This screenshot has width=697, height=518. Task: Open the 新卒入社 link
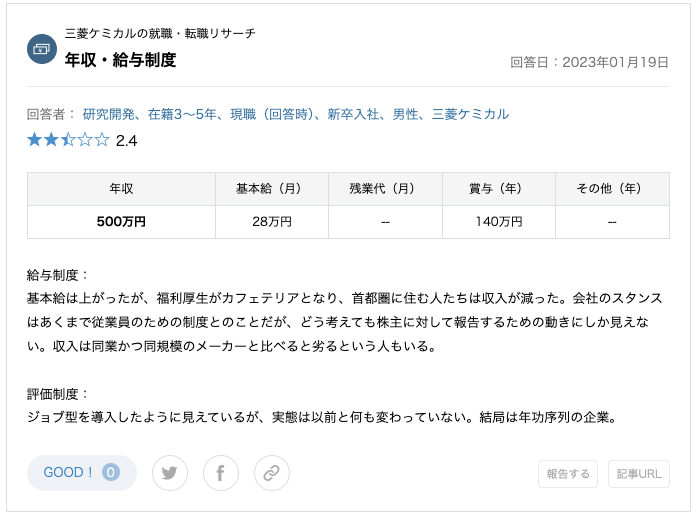tap(353, 114)
